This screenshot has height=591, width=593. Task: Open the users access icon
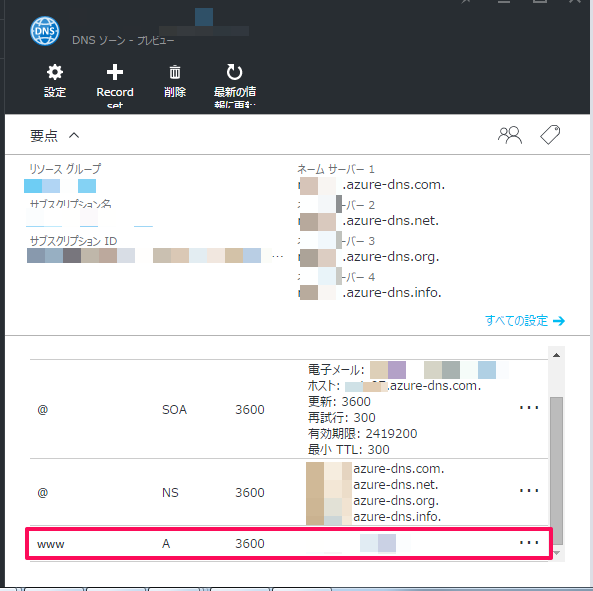510,135
